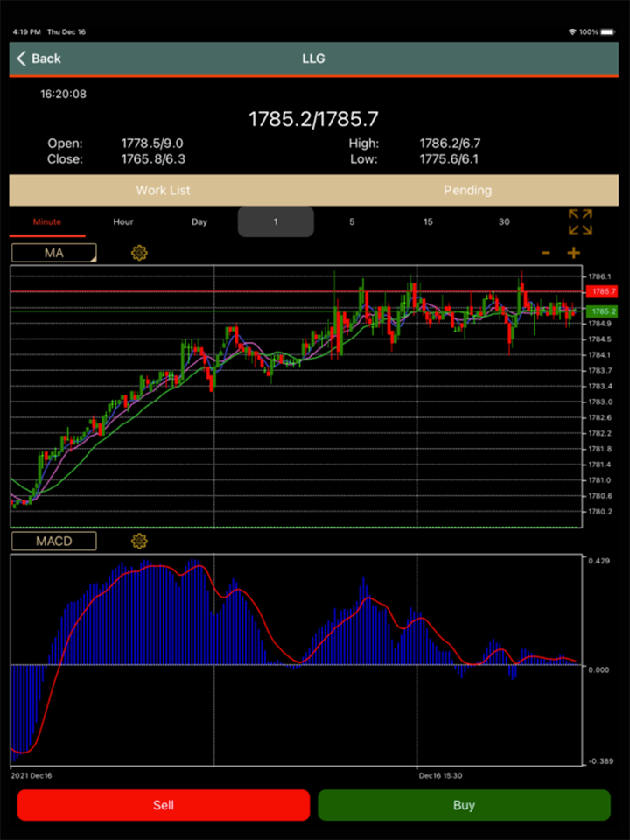Select the 15 minute interval
This screenshot has height=840, width=630.
[x=428, y=221]
